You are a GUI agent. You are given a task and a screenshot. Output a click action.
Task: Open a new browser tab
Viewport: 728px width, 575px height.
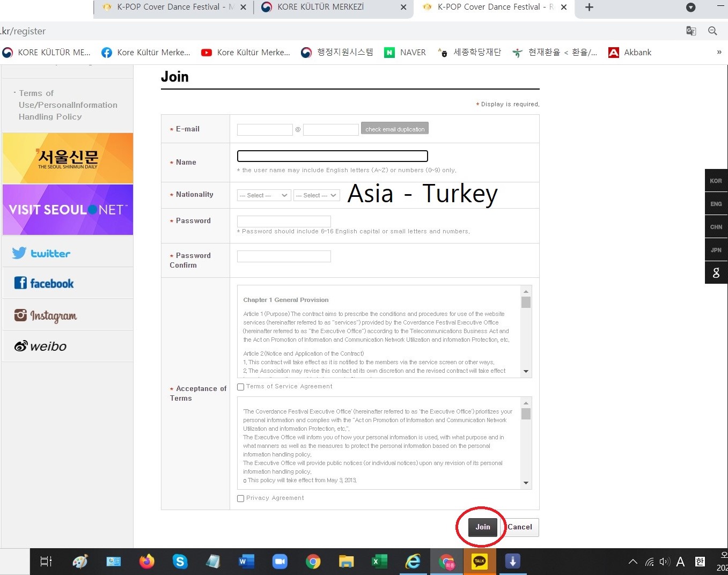pos(589,7)
